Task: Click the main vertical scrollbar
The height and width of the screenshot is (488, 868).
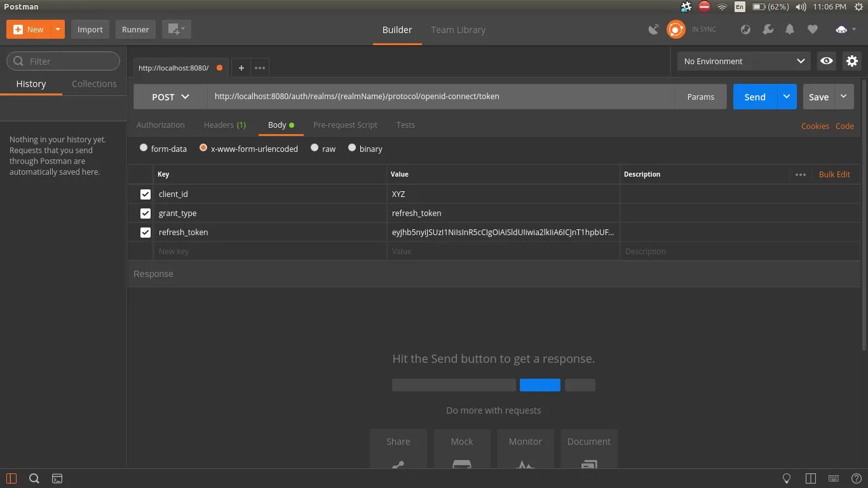Action: 864,216
